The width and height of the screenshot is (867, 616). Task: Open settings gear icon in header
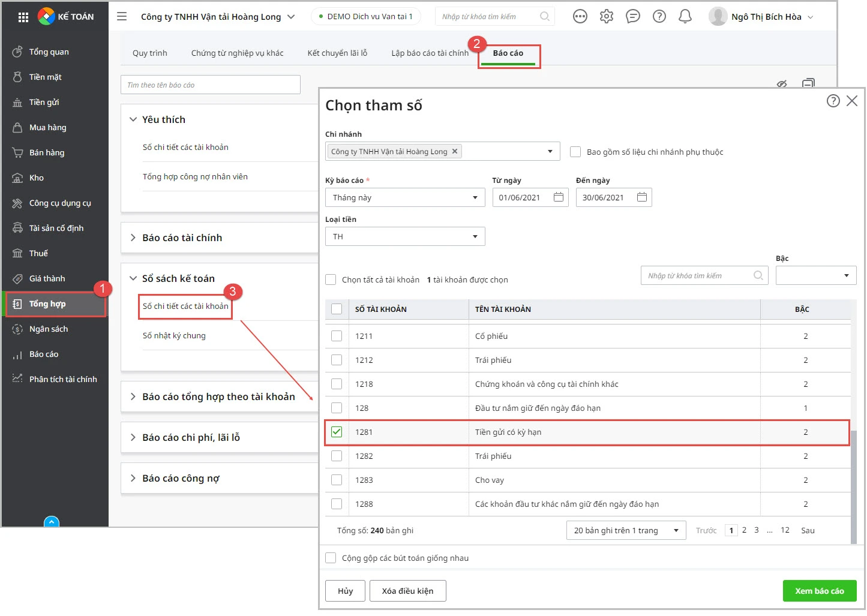click(607, 17)
